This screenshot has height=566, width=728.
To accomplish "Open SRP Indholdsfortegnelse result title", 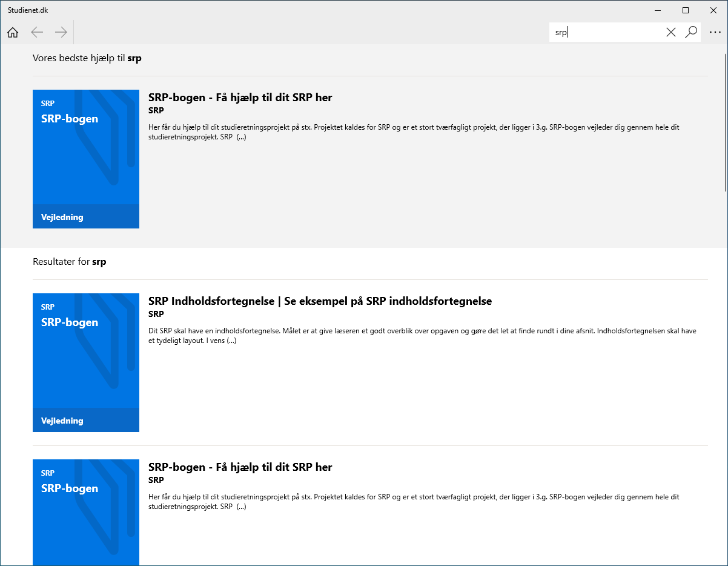I will [x=320, y=301].
